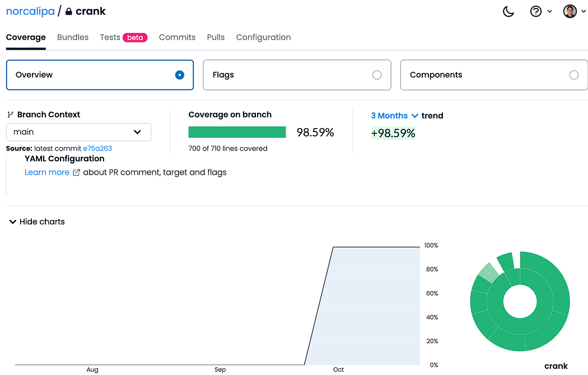Click the Oct label on chart axis
The width and height of the screenshot is (588, 375).
click(338, 369)
